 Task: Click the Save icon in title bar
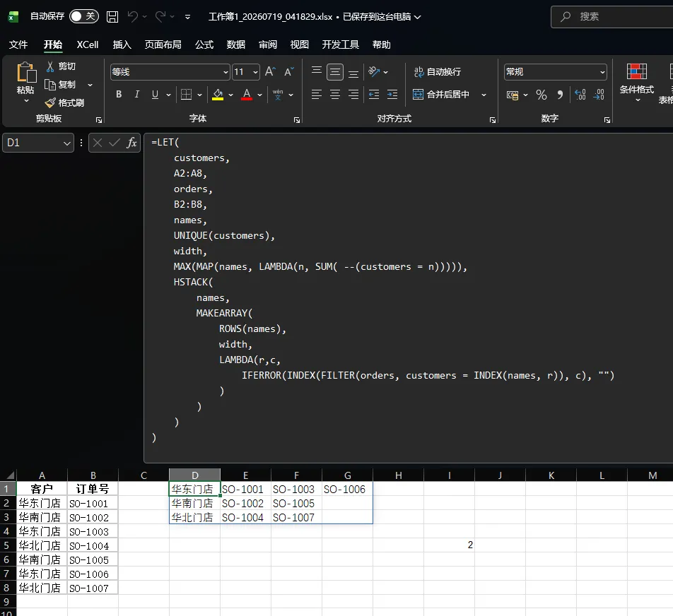[x=112, y=17]
